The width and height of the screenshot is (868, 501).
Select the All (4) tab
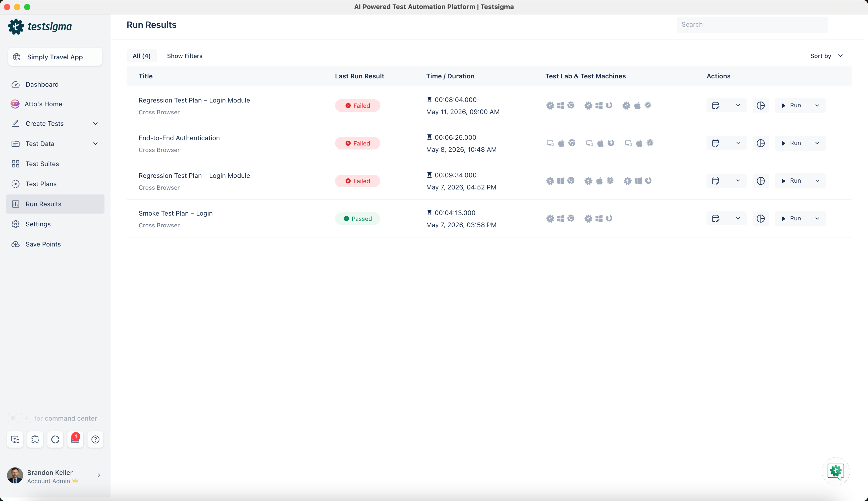pos(142,56)
